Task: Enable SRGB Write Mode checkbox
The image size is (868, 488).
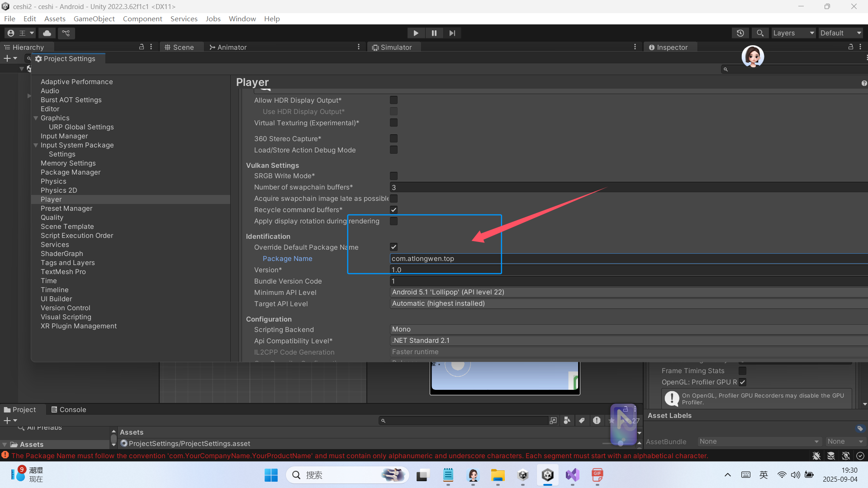Action: tap(394, 175)
